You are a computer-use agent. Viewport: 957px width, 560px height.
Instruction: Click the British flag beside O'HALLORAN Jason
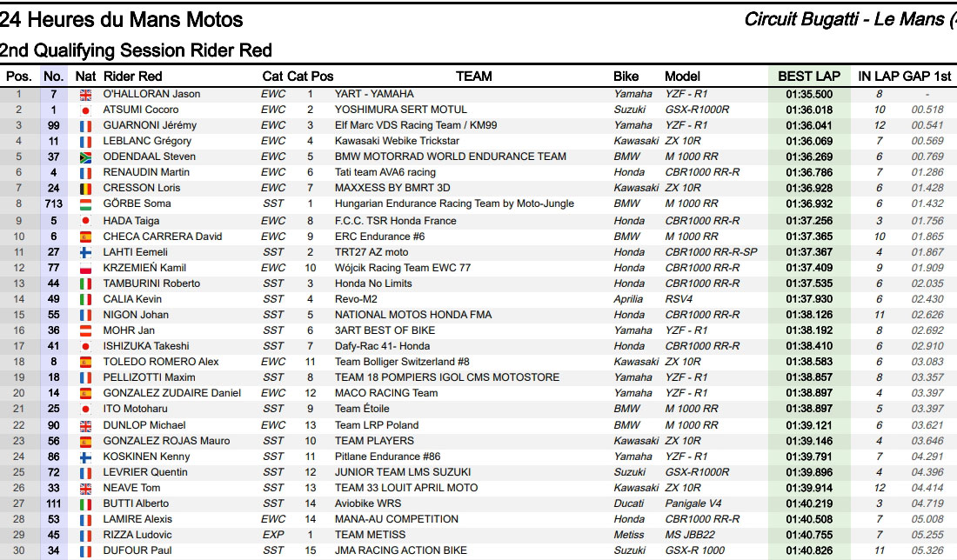pyautogui.click(x=85, y=94)
